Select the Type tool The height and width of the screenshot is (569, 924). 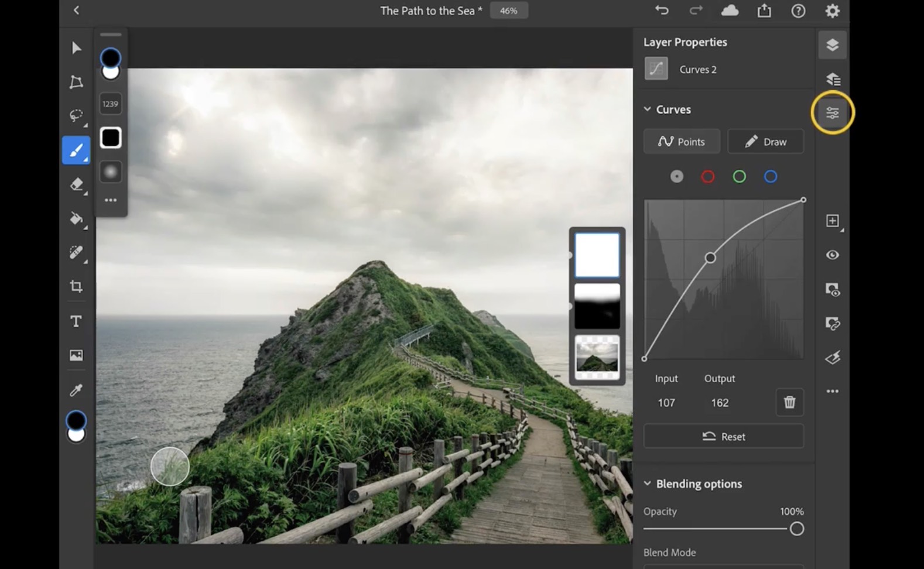point(76,321)
